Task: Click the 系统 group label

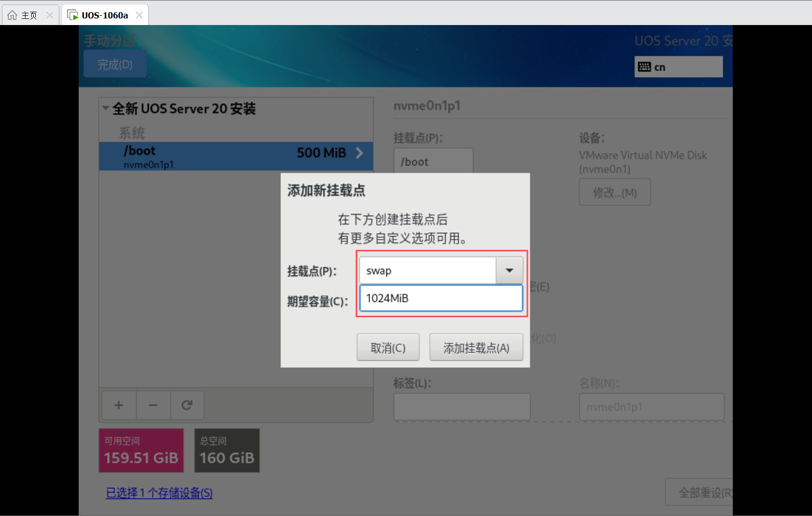Action: pyautogui.click(x=132, y=133)
